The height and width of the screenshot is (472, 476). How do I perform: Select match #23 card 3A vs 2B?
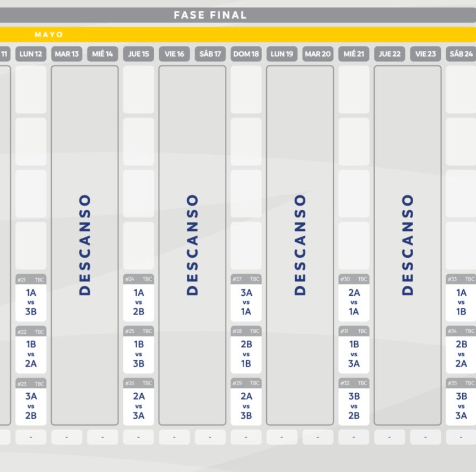pos(31,406)
